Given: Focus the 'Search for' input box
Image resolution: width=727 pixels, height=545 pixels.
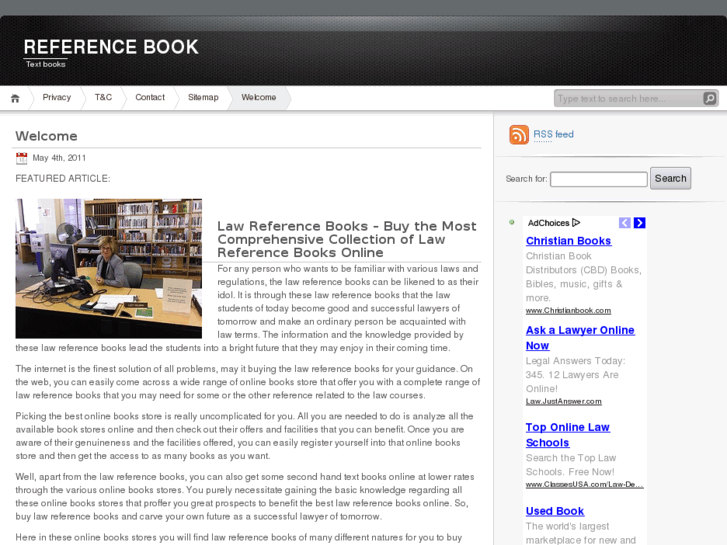Looking at the screenshot, I should point(599,179).
